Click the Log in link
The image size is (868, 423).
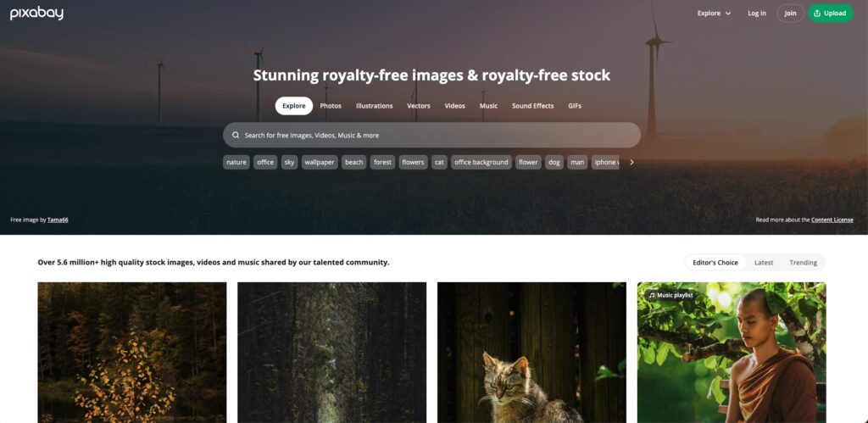click(x=757, y=14)
